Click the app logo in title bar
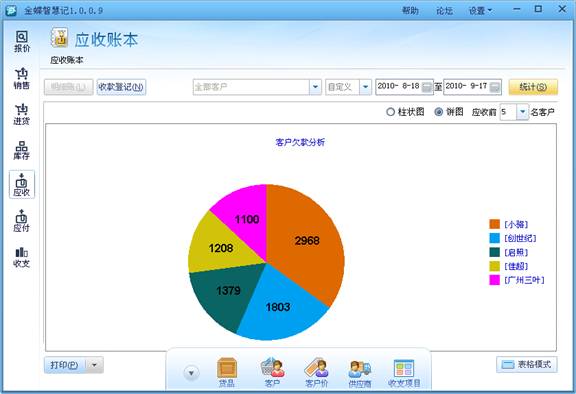 pyautogui.click(x=11, y=10)
